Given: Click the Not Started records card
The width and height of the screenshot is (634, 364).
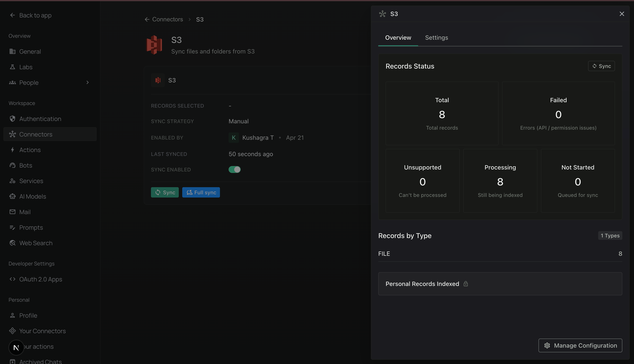Looking at the screenshot, I should coord(578,181).
